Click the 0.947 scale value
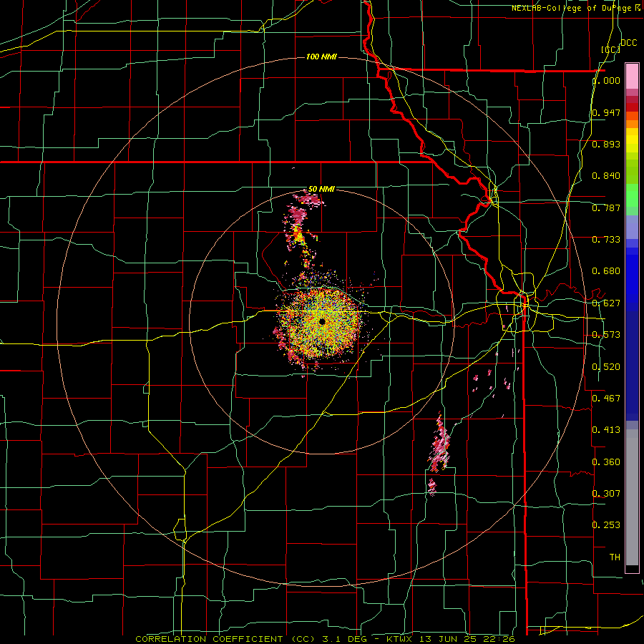Viewport: 644px width, 644px height. point(606,112)
